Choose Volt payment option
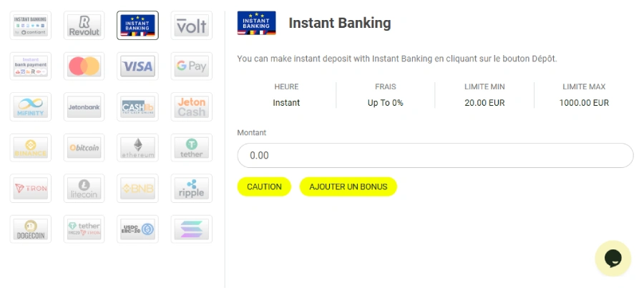This screenshot has width=644, height=288. [x=191, y=26]
